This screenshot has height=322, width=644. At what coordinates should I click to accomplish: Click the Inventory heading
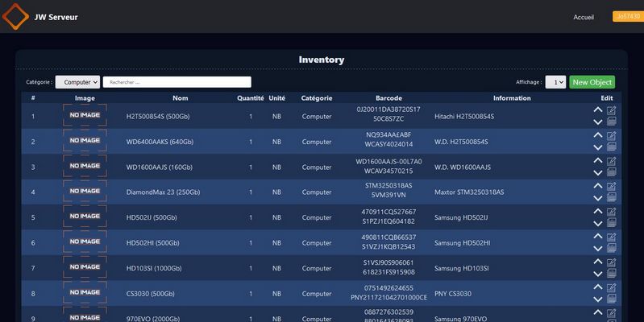[322, 60]
